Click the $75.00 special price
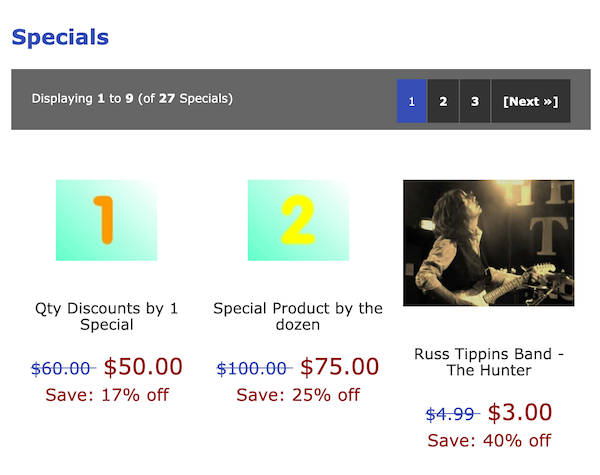The width and height of the screenshot is (600, 475). click(x=340, y=367)
